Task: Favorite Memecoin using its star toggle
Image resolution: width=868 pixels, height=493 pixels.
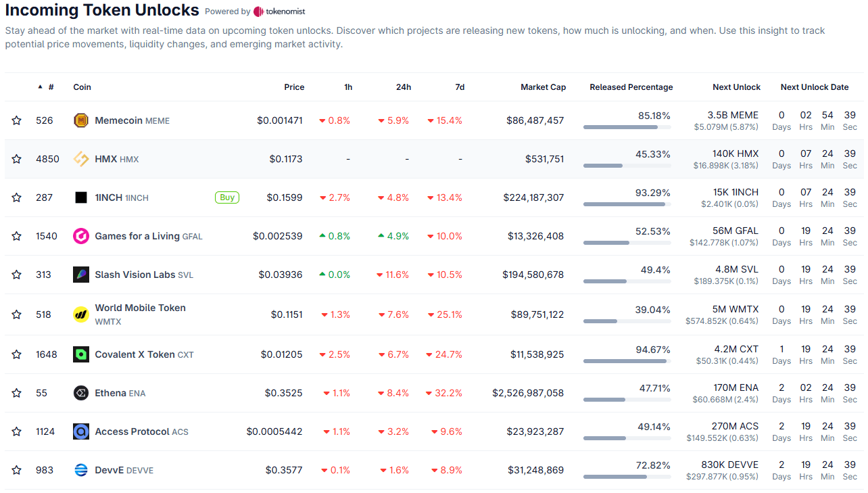Action: point(16,120)
